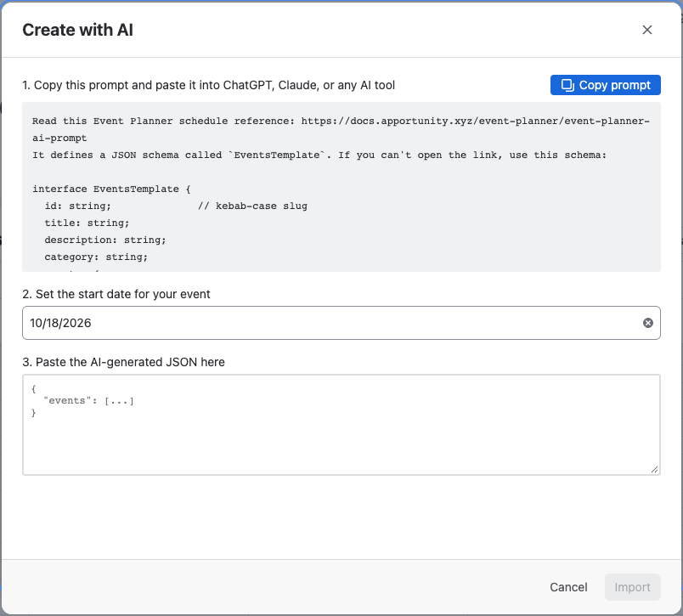Click into the AI-generated JSON text area

pos(341,425)
